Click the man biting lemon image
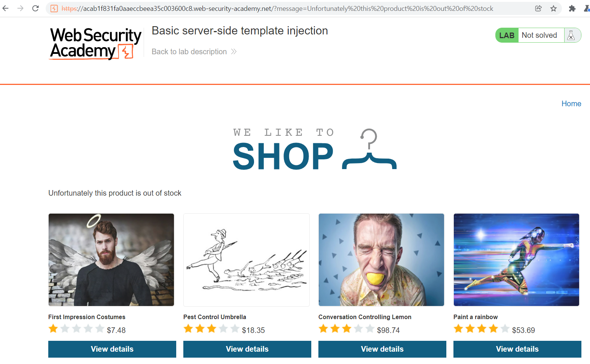590x364 pixels. click(381, 260)
